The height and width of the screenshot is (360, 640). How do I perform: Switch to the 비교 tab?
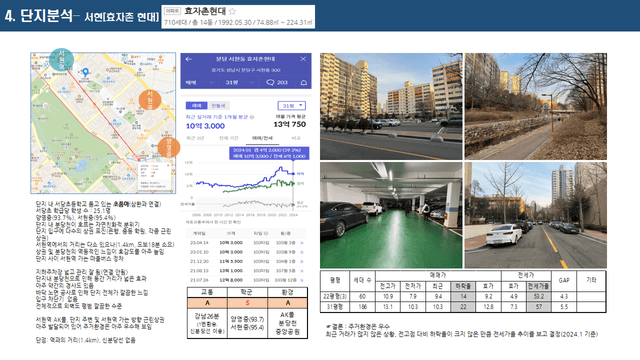coord(296,138)
